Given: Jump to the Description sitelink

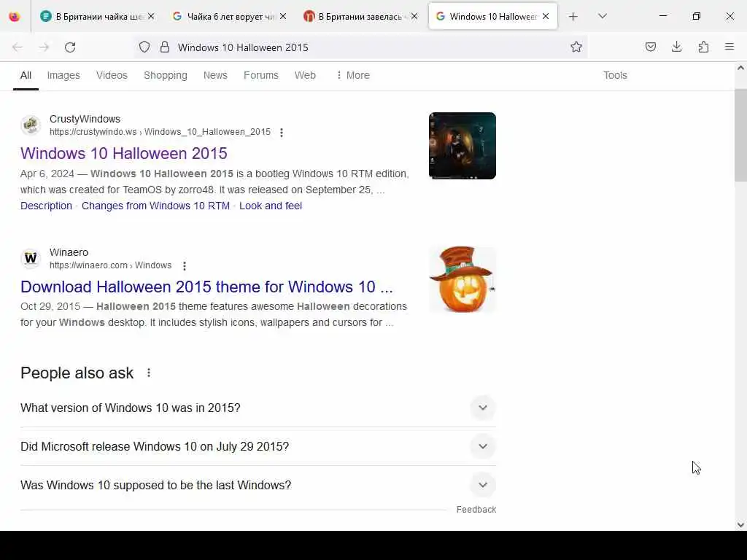Looking at the screenshot, I should tap(46, 206).
